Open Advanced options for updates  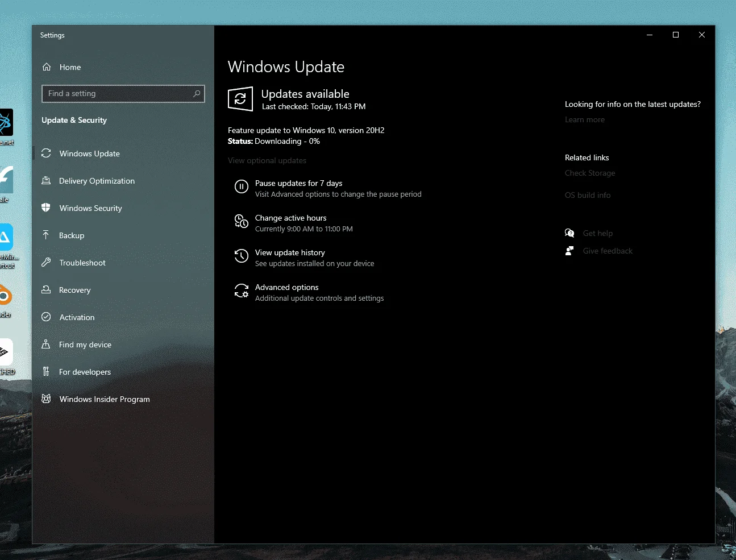286,287
